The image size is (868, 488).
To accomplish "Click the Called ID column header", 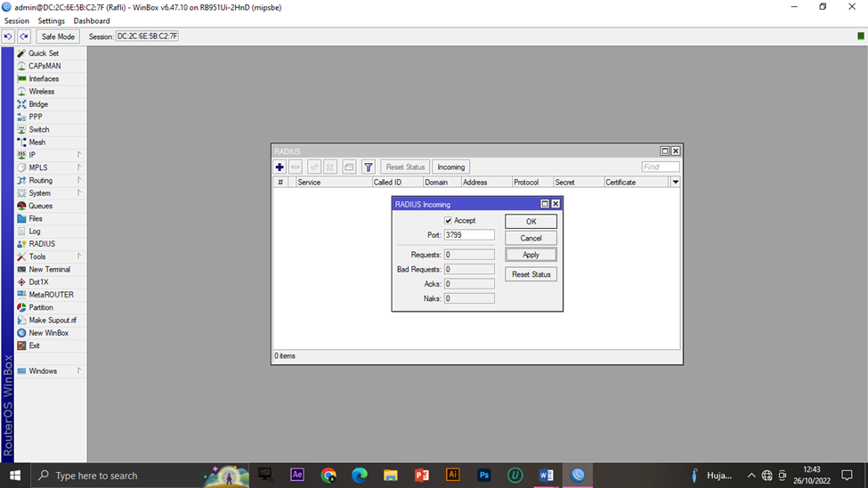I will [x=397, y=183].
